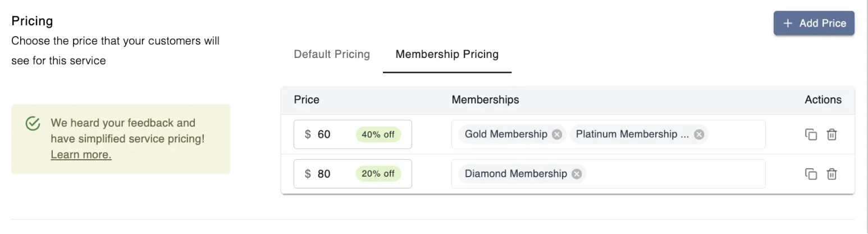Duplicate the $60 price row

coord(811,134)
